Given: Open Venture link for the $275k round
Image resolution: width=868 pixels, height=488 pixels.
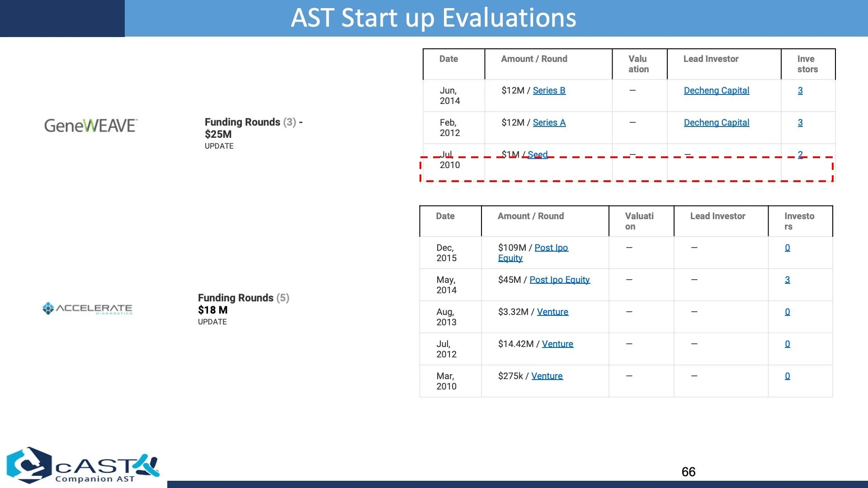Looking at the screenshot, I should pos(547,376).
